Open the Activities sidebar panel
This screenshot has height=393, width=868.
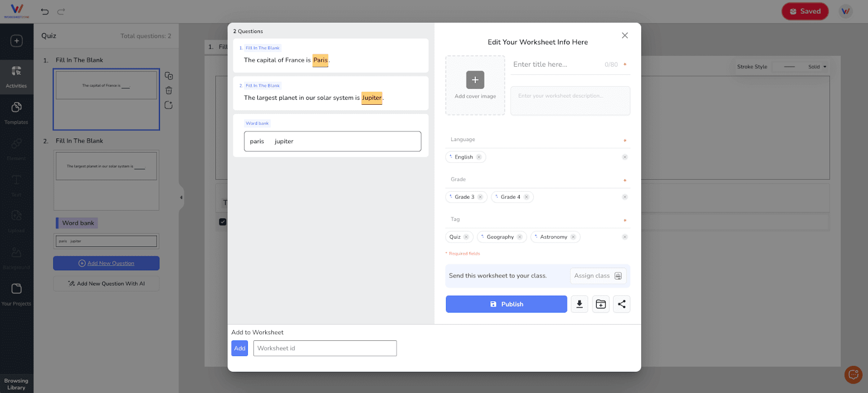pyautogui.click(x=16, y=76)
